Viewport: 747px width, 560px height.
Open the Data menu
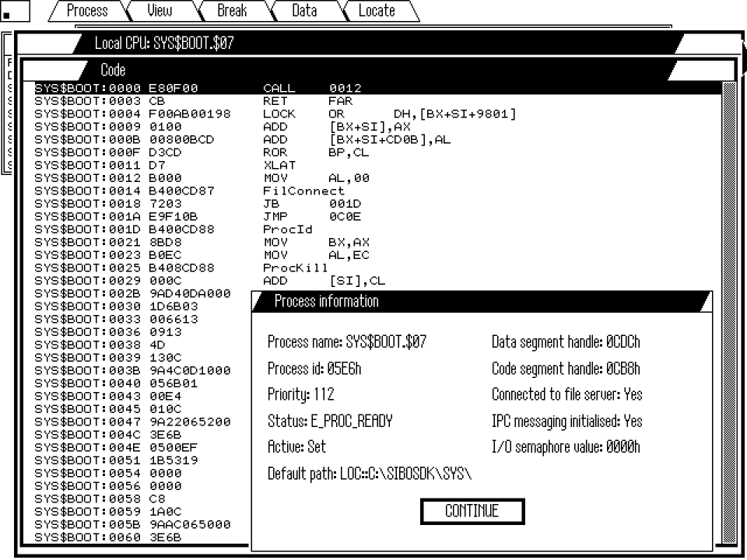coord(304,11)
